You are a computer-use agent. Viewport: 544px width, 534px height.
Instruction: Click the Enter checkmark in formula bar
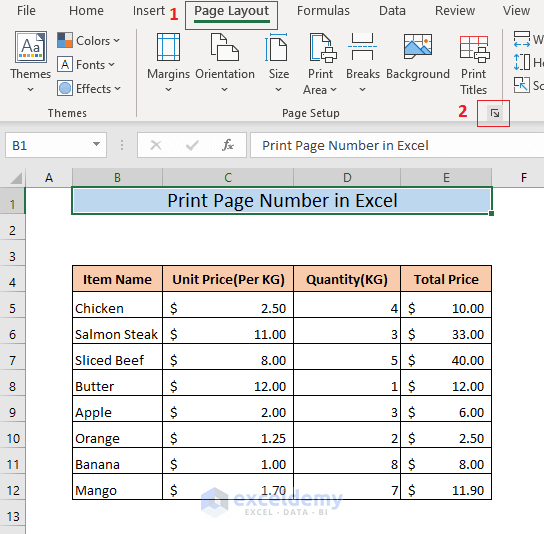click(x=192, y=145)
